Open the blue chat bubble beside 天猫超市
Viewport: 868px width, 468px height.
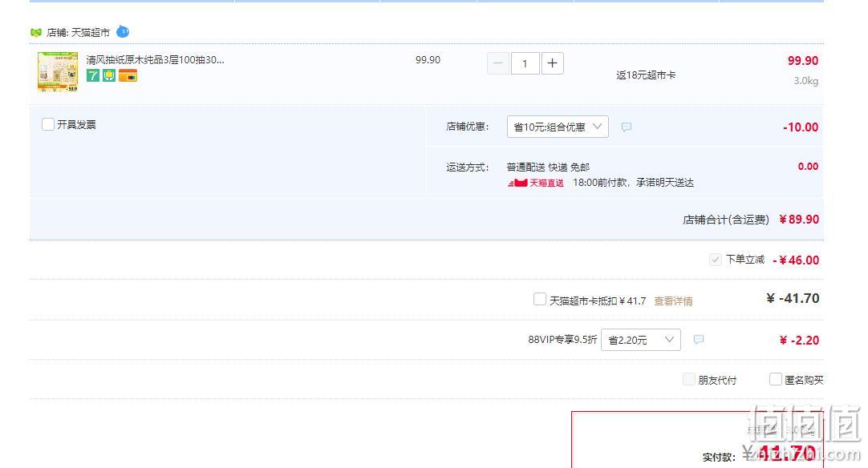pos(123,32)
